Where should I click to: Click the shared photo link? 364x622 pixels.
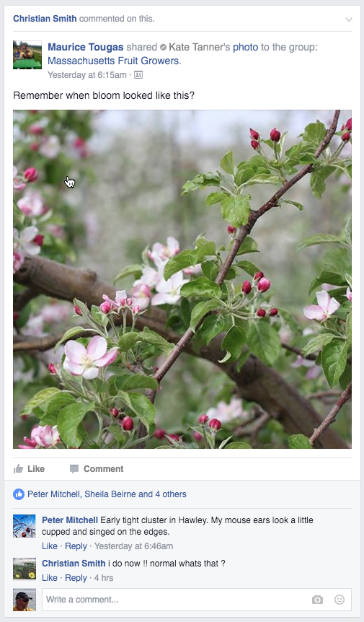pos(245,47)
